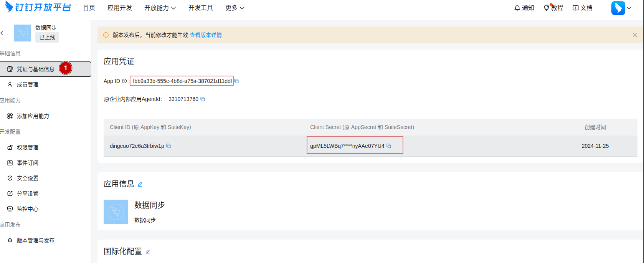
Task: Open 通知 notifications bell
Action: [524, 8]
